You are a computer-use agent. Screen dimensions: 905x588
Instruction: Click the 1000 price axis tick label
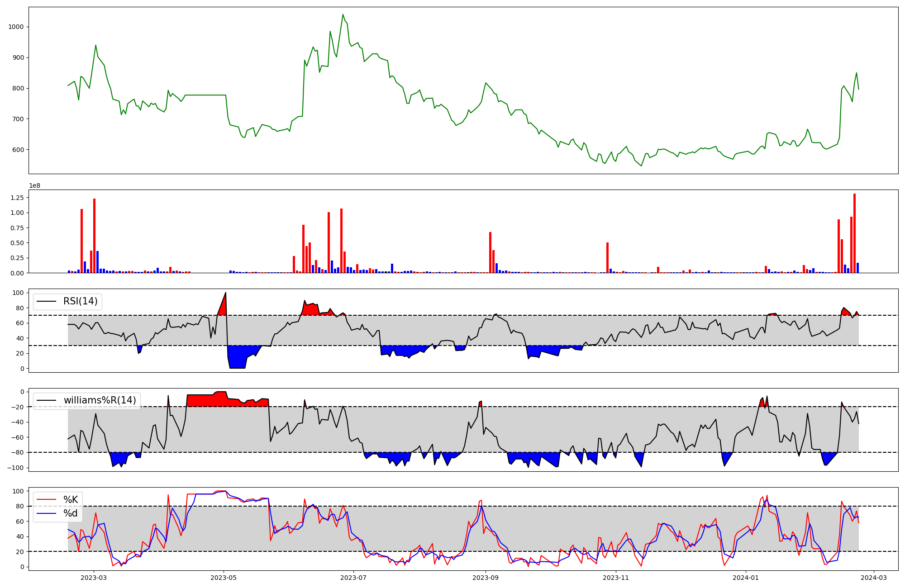[x=15, y=27]
